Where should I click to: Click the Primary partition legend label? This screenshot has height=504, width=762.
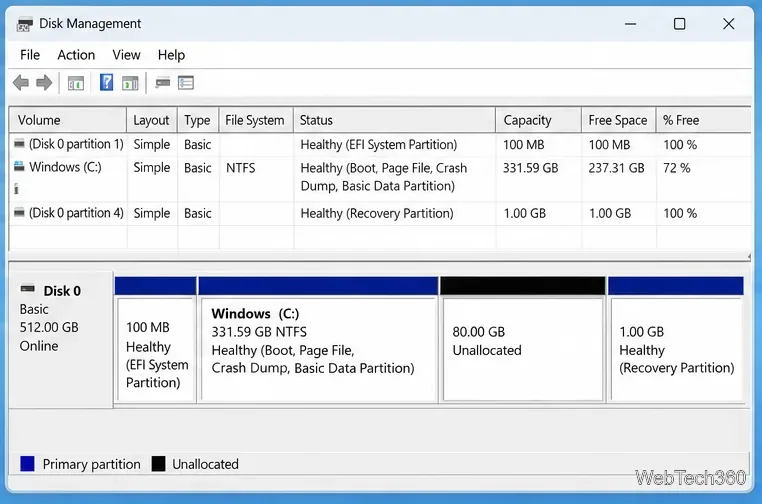[91, 464]
